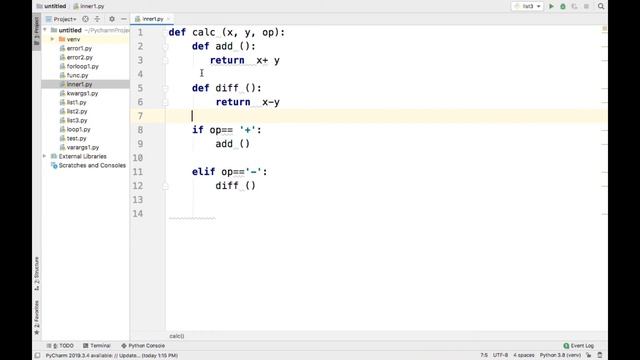The width and height of the screenshot is (640, 360).
Task: Switch to the inner1.py editor tab
Action: point(152,19)
